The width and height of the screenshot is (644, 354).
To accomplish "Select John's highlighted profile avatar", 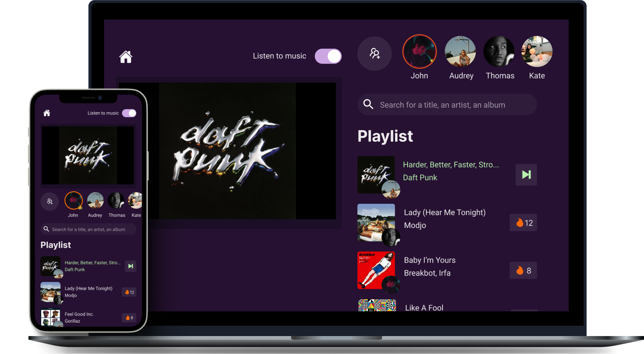I will click(x=419, y=51).
